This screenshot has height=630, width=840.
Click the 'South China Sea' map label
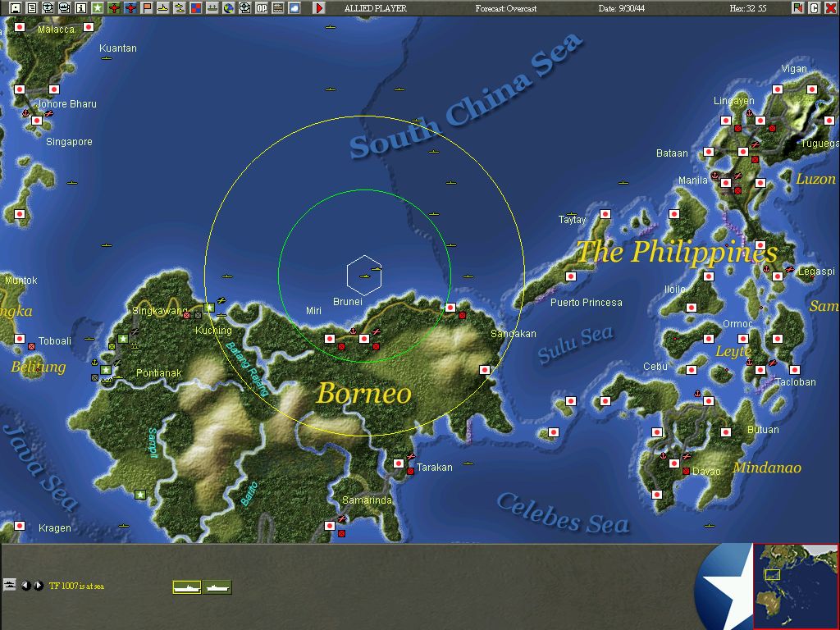[x=466, y=95]
